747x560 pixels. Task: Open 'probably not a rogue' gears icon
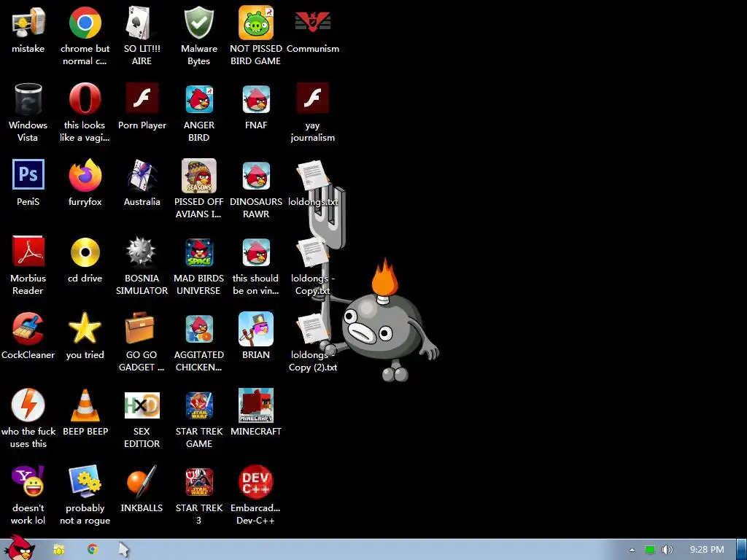pyautogui.click(x=85, y=481)
